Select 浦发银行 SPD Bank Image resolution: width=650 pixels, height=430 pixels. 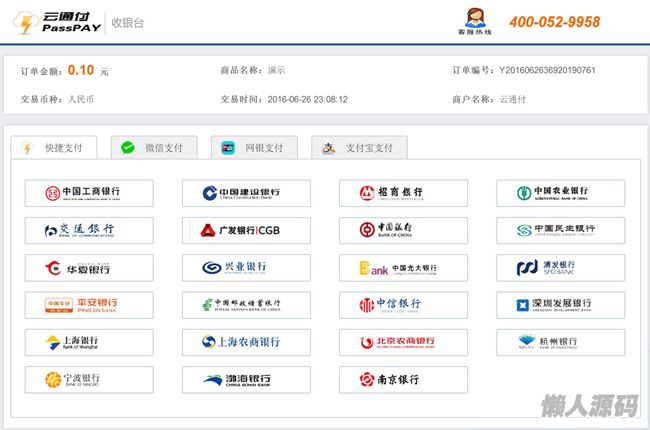pyautogui.click(x=560, y=268)
